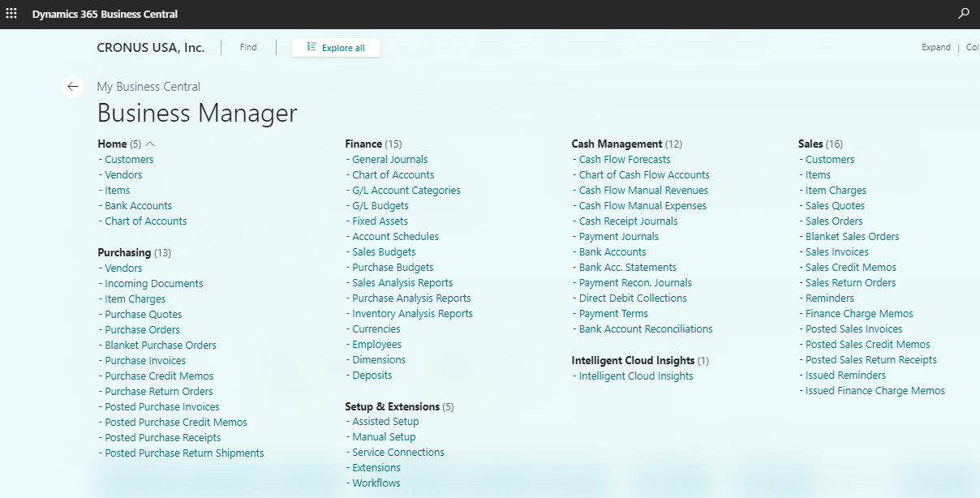The height and width of the screenshot is (498, 980).
Task: Open Cash Receipt Journals
Action: click(x=628, y=221)
